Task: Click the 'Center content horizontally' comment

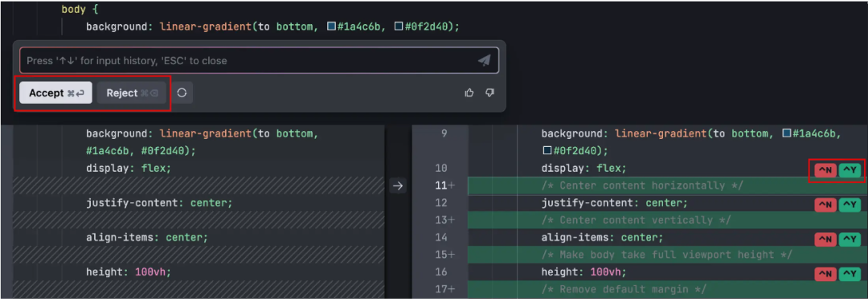Action: pyautogui.click(x=642, y=186)
